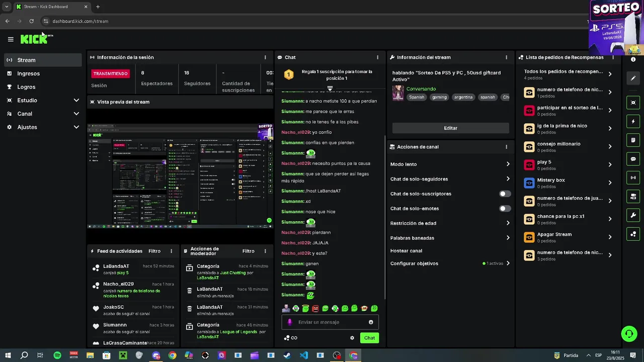Open consejo millonario reward requests

pyautogui.click(x=568, y=146)
